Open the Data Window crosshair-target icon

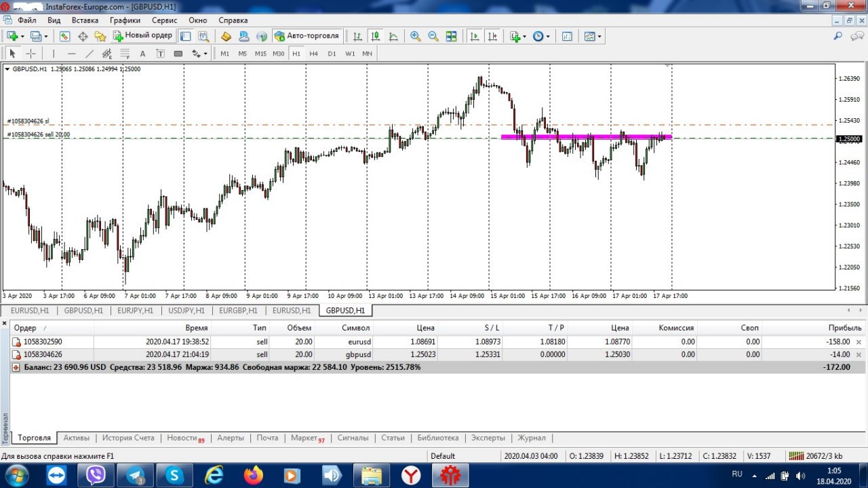(83, 36)
